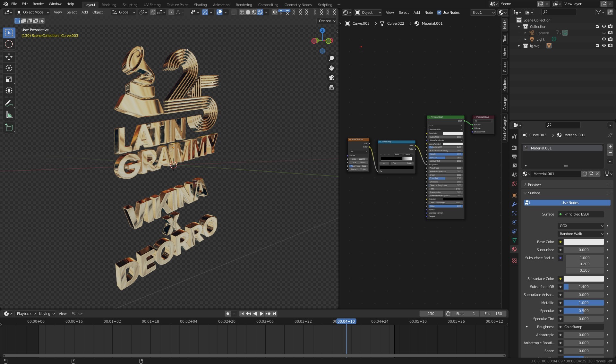
Task: Open the GGX distribution dropdown
Action: (x=581, y=226)
